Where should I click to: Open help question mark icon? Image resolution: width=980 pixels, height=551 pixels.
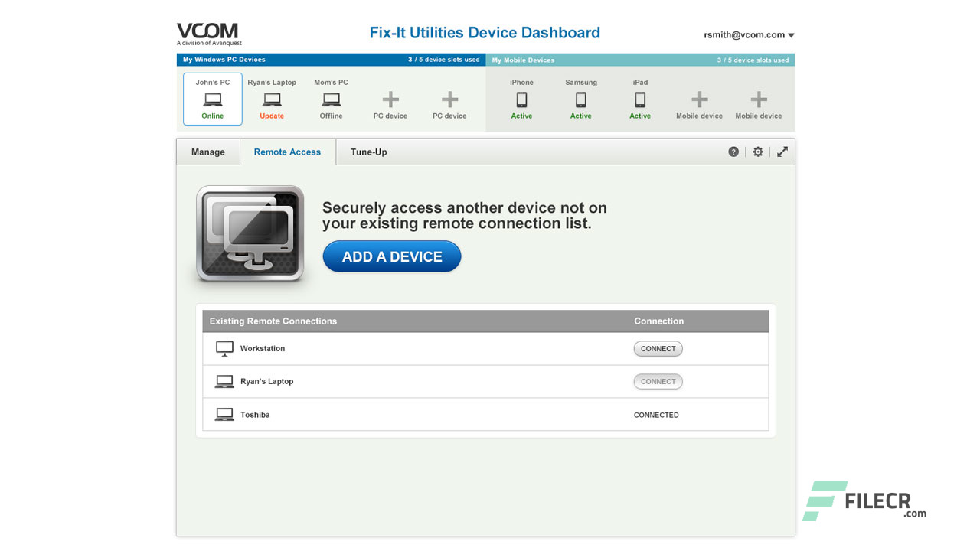click(x=733, y=152)
